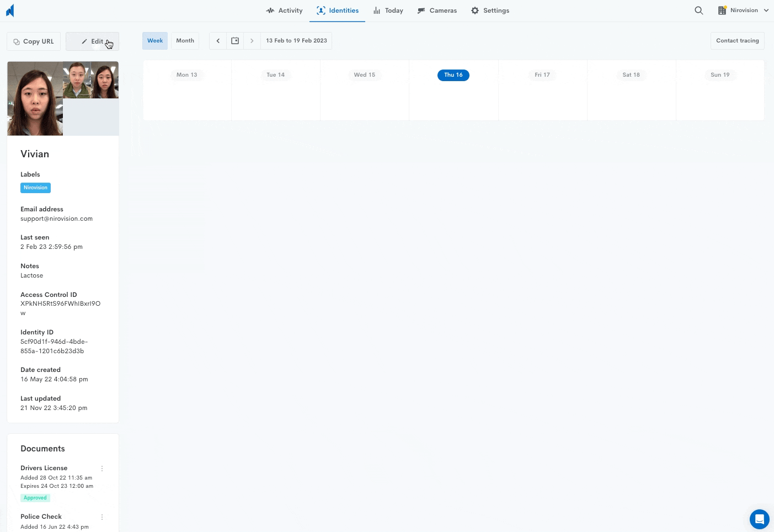
Task: Click the organization building icon
Action: pos(722,10)
